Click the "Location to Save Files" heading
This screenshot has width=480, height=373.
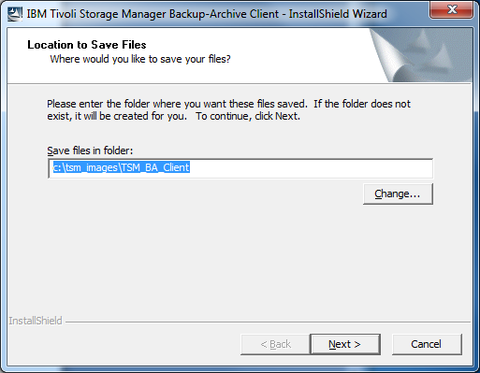pos(87,45)
